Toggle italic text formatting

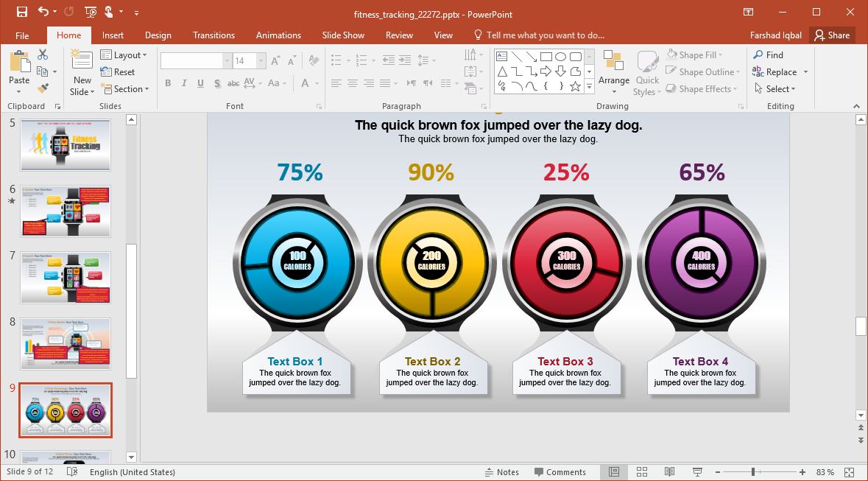(184, 83)
